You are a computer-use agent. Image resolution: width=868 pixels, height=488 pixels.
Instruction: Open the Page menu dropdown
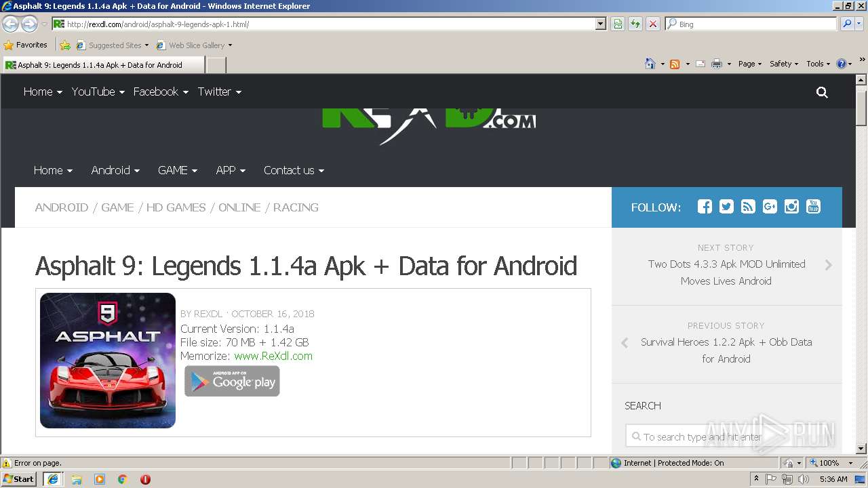(x=749, y=64)
